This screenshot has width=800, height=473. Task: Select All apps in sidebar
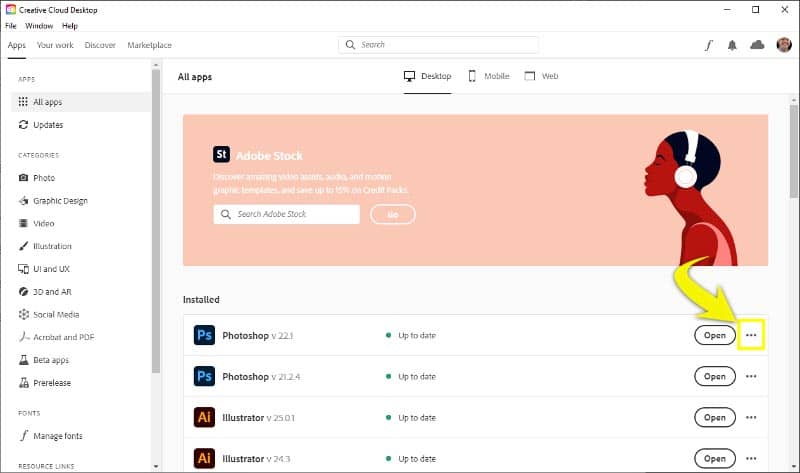click(x=81, y=102)
